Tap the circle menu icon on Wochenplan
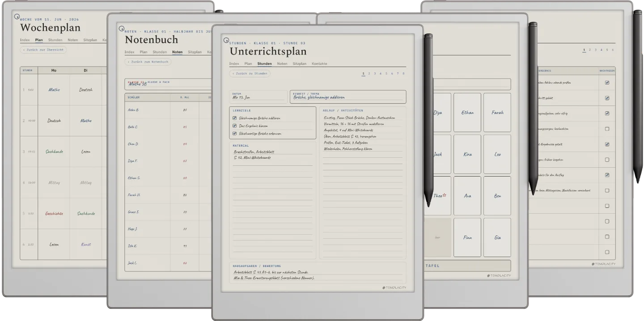The width and height of the screenshot is (644, 321). pyautogui.click(x=17, y=17)
